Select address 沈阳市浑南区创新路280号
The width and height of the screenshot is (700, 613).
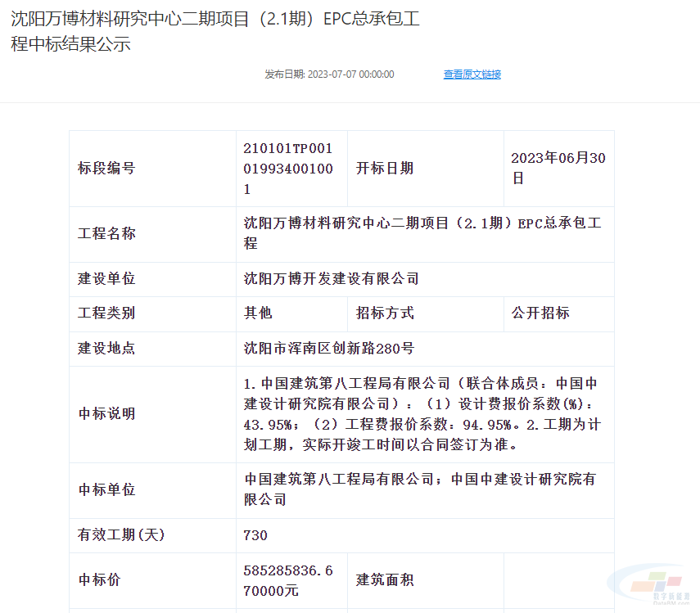[x=329, y=349]
